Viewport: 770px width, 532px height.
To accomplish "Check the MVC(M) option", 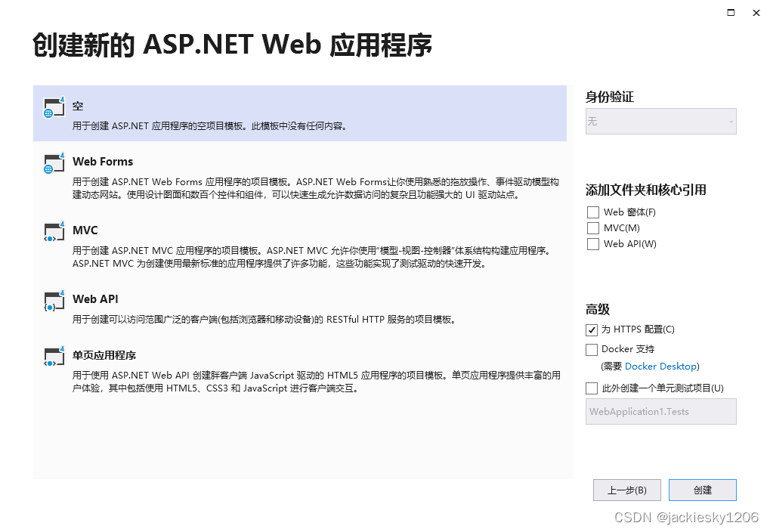I will 592,227.
